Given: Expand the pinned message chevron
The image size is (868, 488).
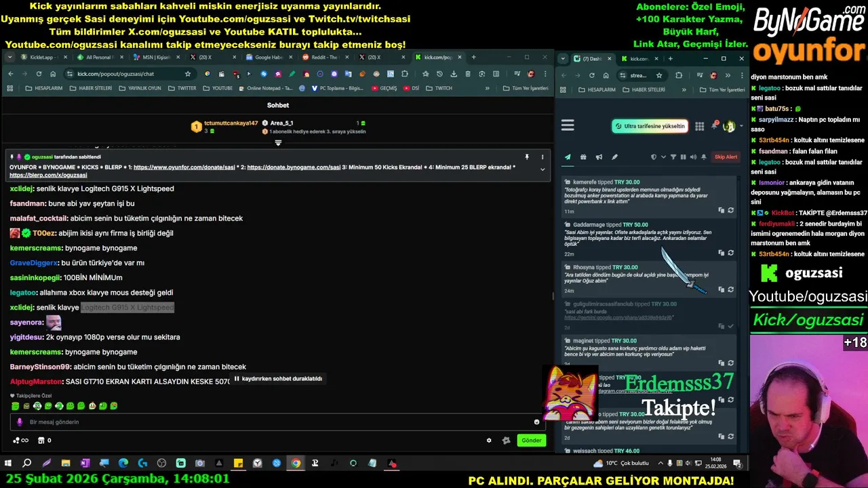Looking at the screenshot, I should (x=542, y=169).
